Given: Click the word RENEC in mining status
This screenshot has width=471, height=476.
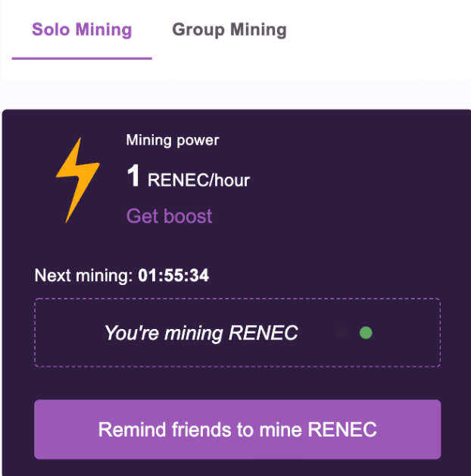Looking at the screenshot, I should 264,333.
